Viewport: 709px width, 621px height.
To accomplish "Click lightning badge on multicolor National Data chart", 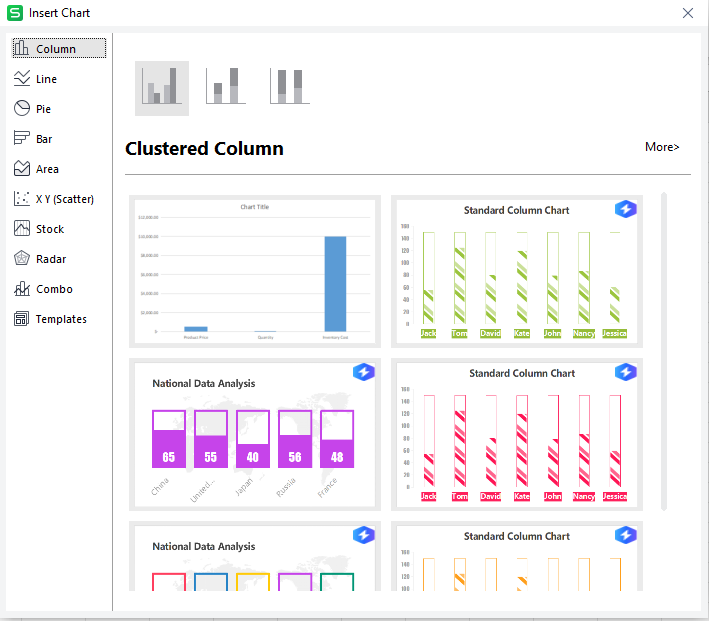I will click(364, 535).
